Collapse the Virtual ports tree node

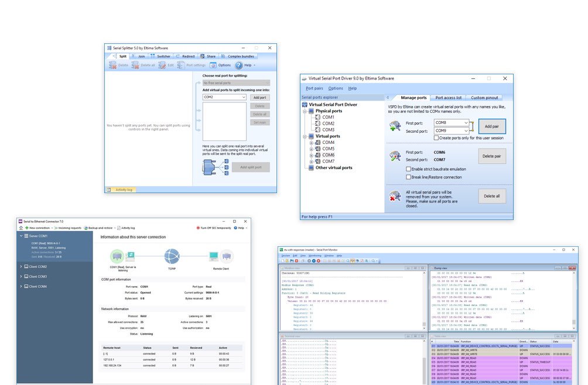tap(305, 136)
